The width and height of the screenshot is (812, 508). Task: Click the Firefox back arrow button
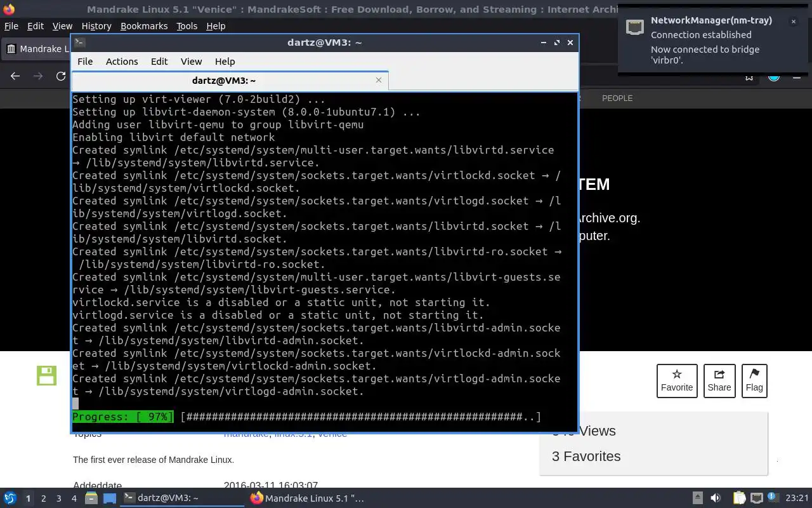[15, 76]
